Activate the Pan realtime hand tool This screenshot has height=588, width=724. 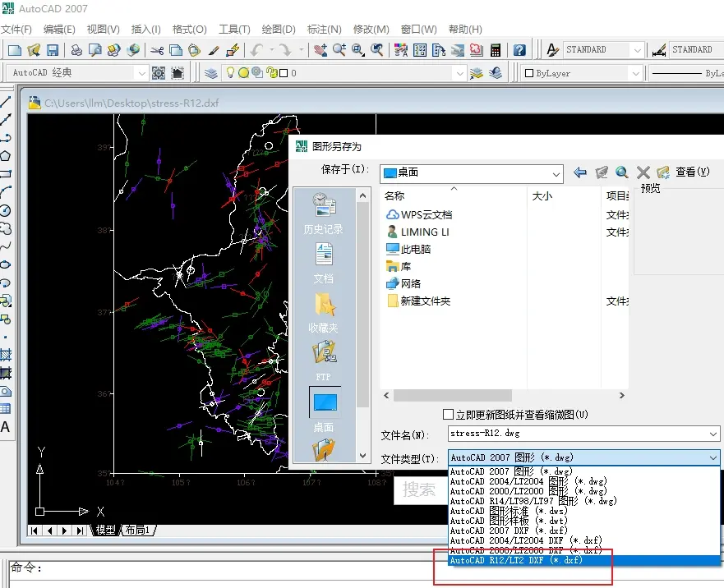click(x=320, y=50)
